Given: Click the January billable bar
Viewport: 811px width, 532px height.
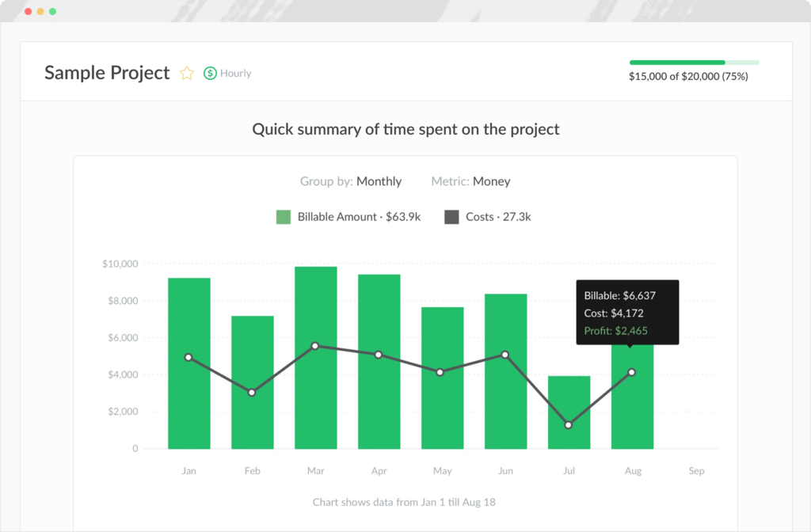Looking at the screenshot, I should 188,364.
